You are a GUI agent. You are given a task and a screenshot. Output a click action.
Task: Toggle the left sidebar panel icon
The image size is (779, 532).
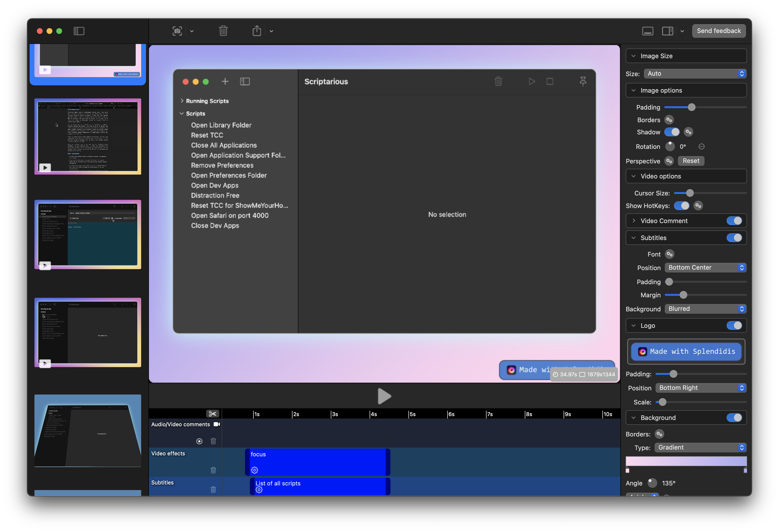(x=79, y=31)
